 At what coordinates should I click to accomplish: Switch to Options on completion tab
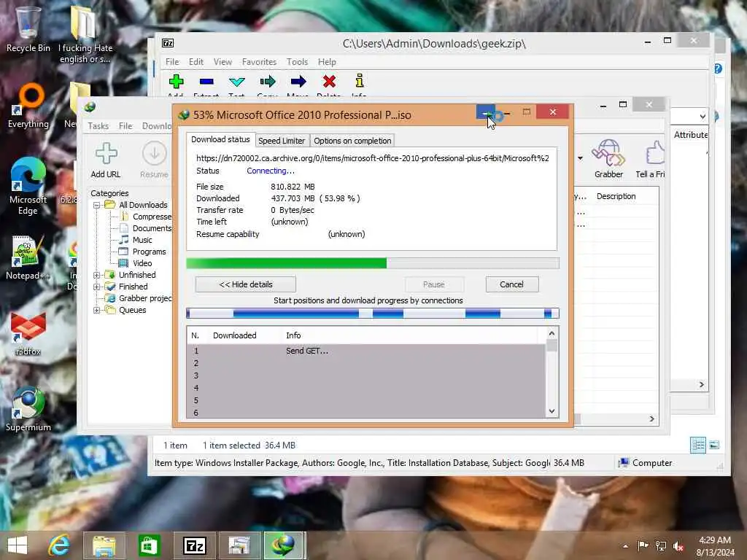coord(352,141)
